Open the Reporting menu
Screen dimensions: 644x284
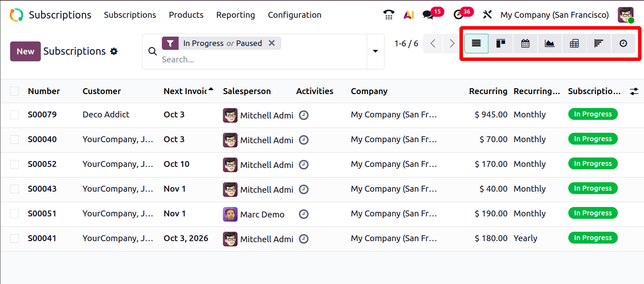[235, 15]
